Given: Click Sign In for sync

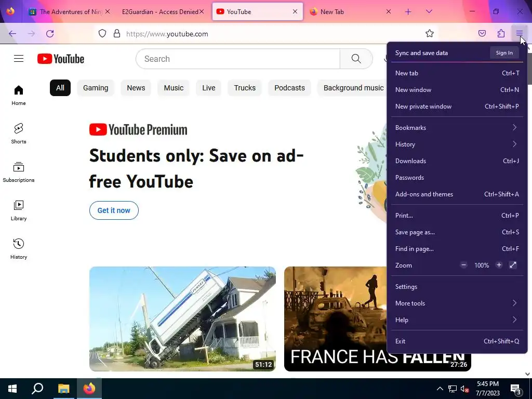Looking at the screenshot, I should tap(504, 52).
